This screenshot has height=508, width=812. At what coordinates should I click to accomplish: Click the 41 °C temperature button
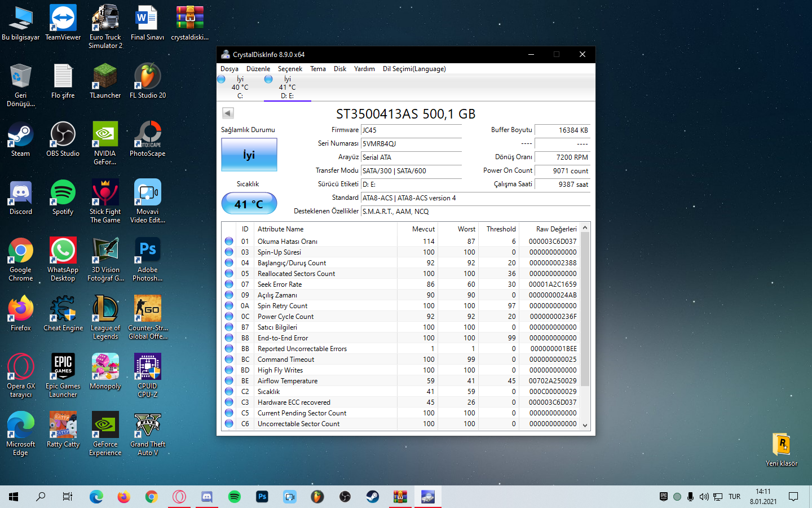(249, 204)
